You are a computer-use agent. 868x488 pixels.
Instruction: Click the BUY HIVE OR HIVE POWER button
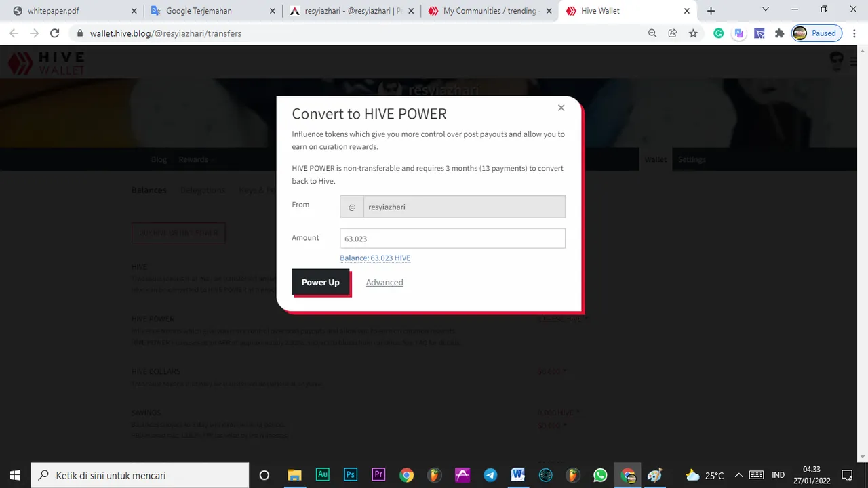(178, 232)
